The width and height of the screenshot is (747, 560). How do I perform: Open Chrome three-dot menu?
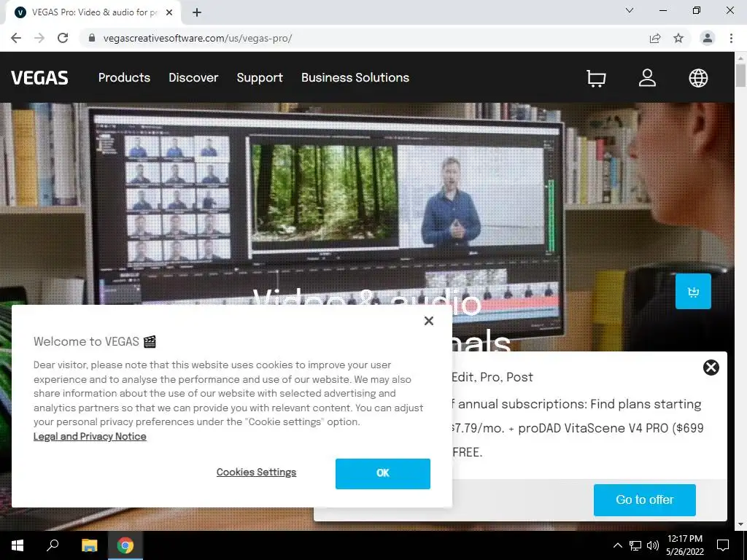[731, 38]
